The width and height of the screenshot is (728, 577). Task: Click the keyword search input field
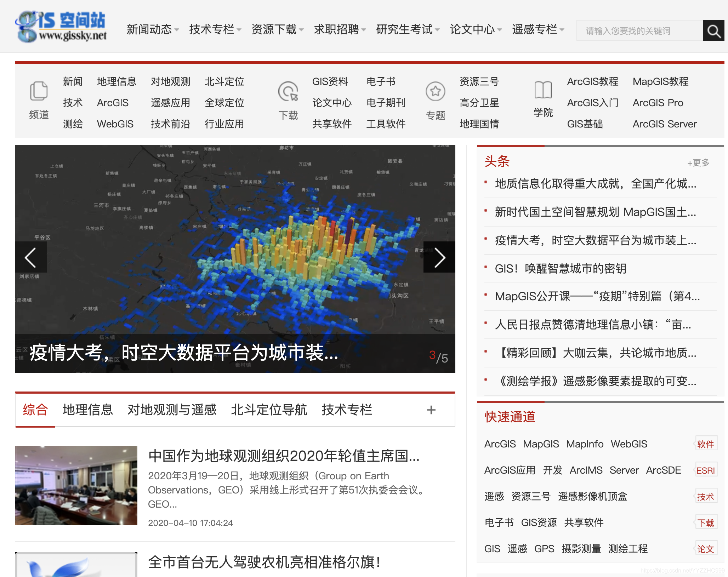click(x=639, y=31)
